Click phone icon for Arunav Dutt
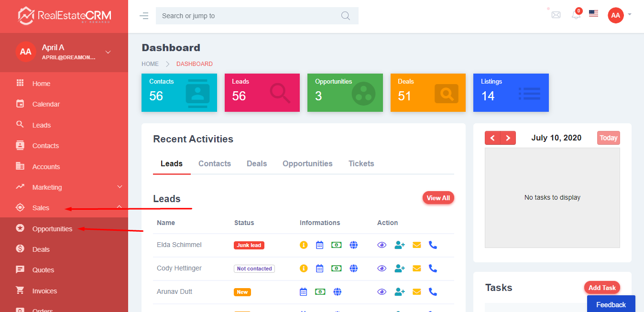 click(x=433, y=291)
